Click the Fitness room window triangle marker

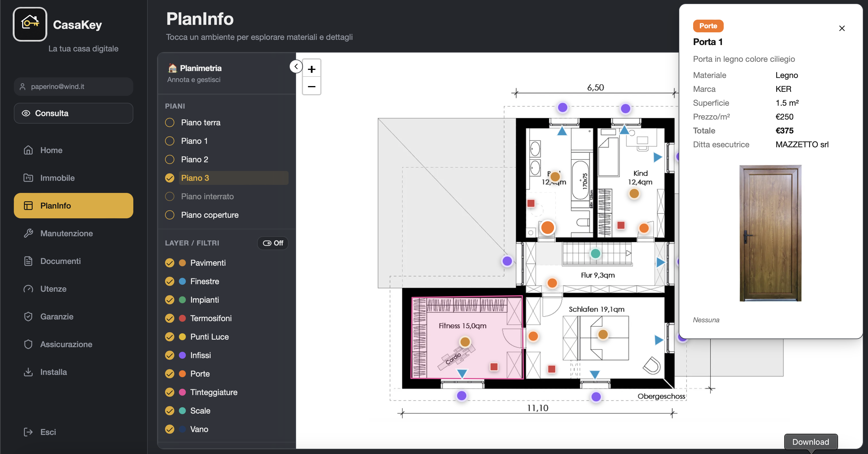pyautogui.click(x=462, y=373)
